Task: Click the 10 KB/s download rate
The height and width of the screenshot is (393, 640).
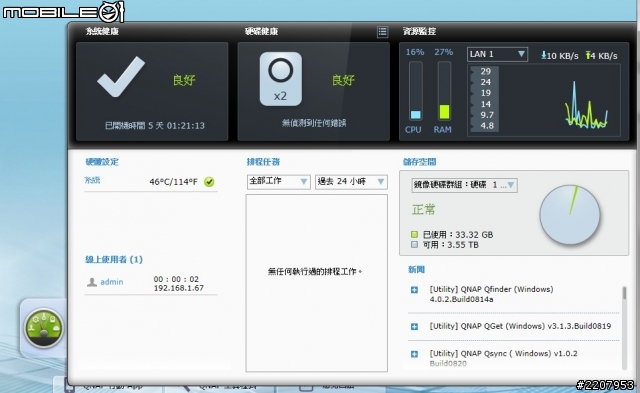Action: [560, 56]
